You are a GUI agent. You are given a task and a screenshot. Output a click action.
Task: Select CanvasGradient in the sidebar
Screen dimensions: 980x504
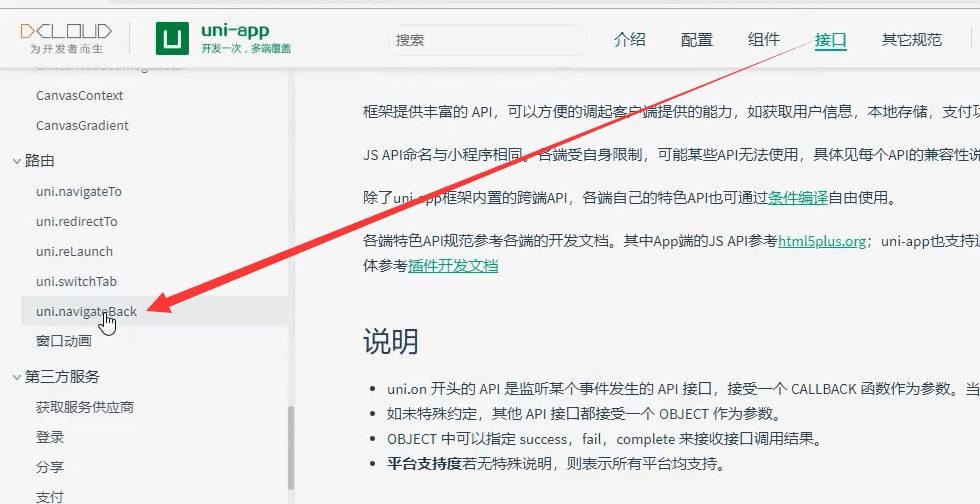click(x=82, y=126)
